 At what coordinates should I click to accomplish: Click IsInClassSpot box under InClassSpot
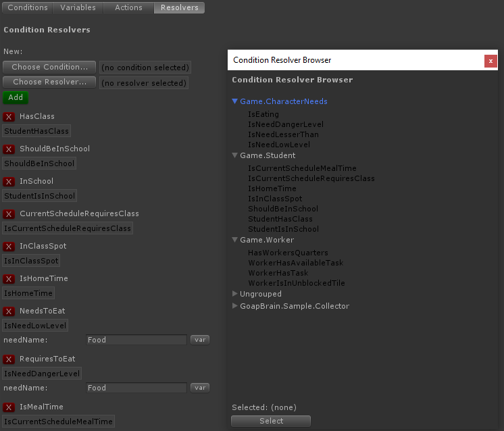coord(31,261)
